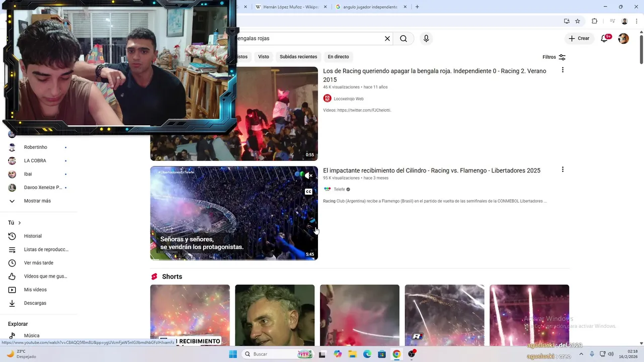Open the Chrome profile avatar
This screenshot has width=644, height=362.
[x=624, y=21]
